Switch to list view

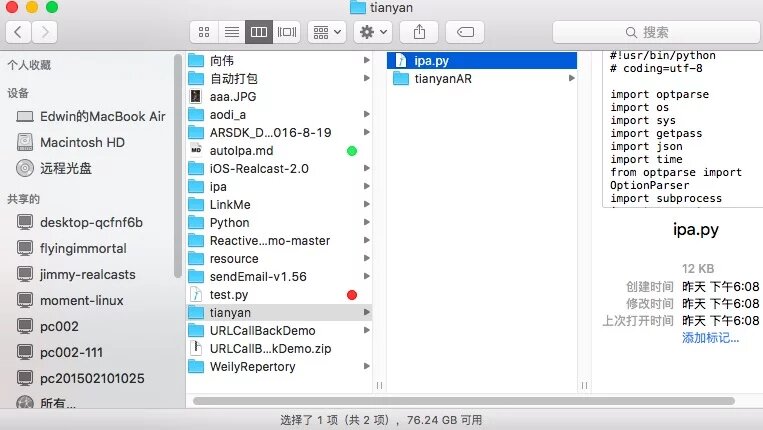[x=232, y=32]
